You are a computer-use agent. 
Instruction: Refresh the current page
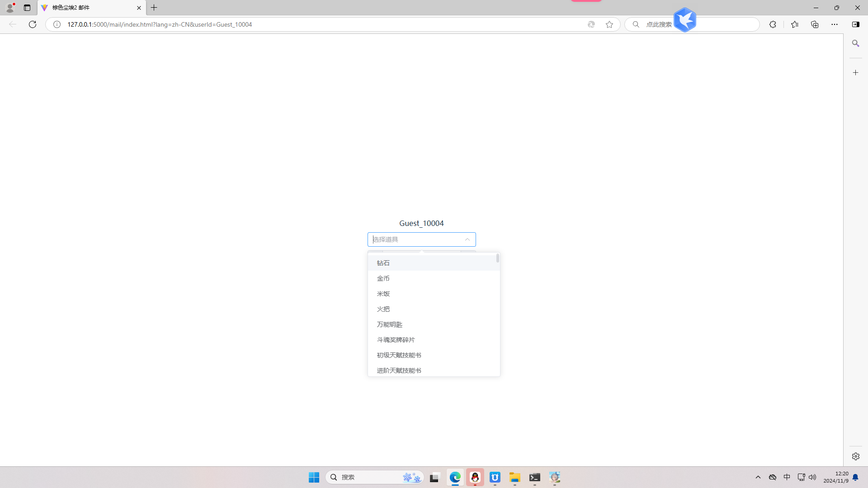pos(33,24)
